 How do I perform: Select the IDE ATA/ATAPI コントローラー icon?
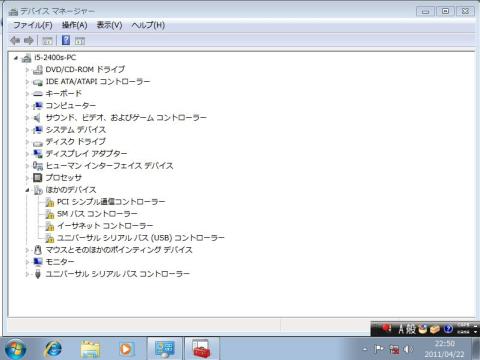pos(38,82)
